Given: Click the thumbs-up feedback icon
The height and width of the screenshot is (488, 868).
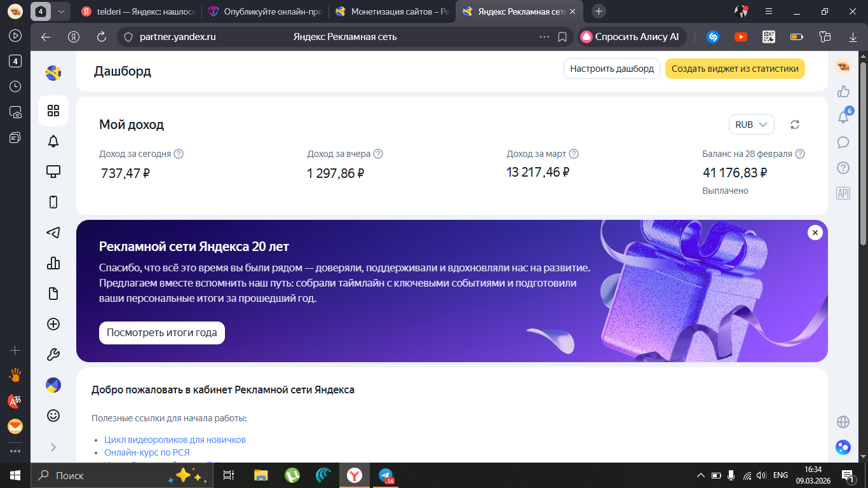Looking at the screenshot, I should coord(843,91).
